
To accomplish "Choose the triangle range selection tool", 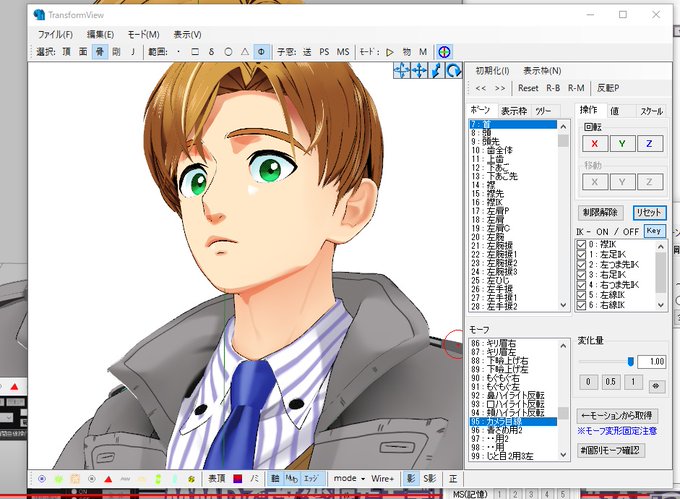I will coord(245,52).
